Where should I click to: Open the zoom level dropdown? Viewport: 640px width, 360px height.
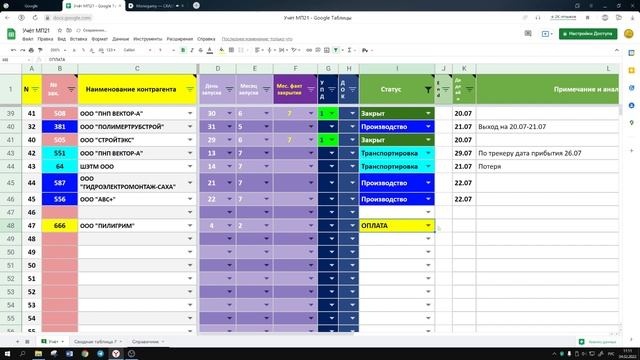[58, 50]
